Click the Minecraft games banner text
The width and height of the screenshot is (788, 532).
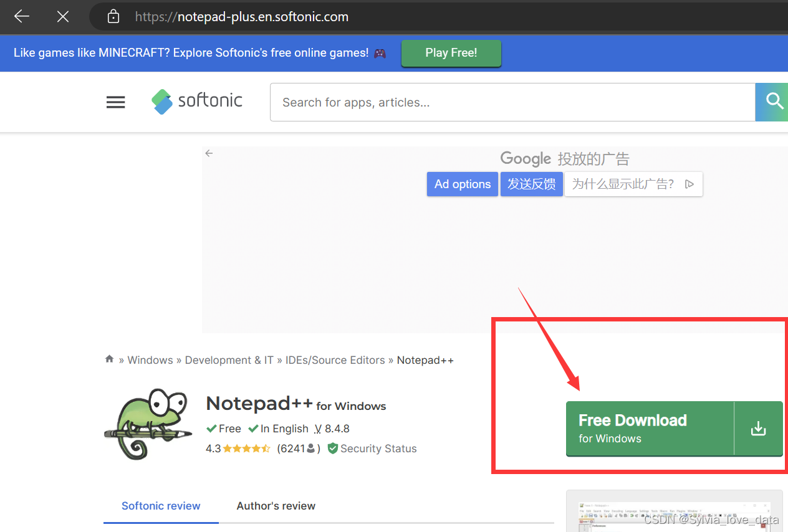[x=199, y=53]
